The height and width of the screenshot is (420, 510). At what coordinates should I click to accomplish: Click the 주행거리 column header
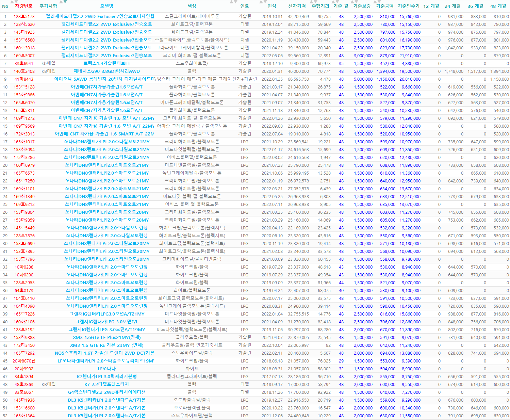coord(320,6)
